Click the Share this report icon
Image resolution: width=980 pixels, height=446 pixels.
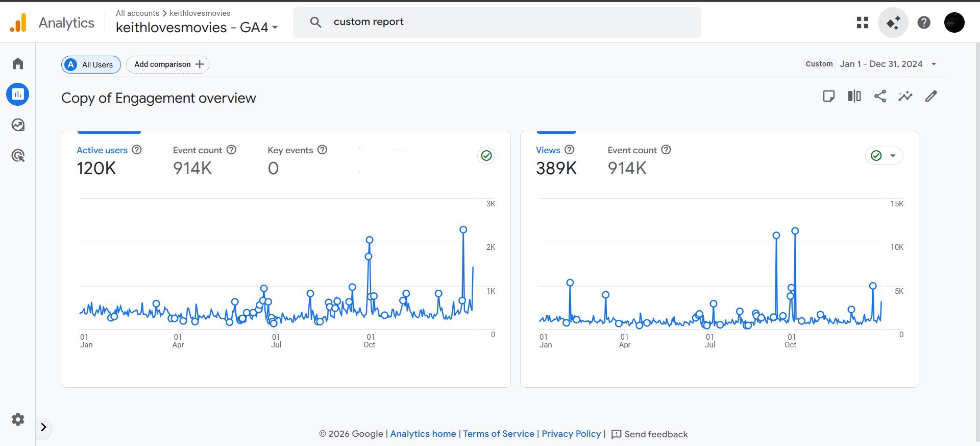tap(880, 96)
